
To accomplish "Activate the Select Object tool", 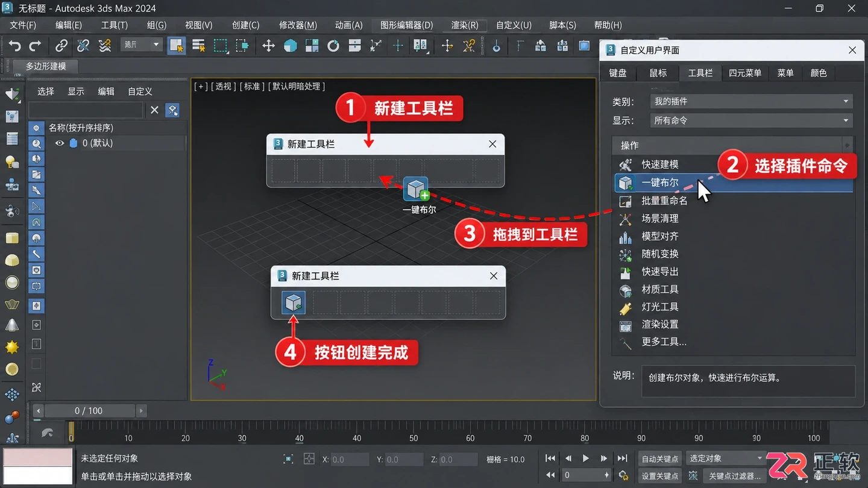I will (x=176, y=46).
